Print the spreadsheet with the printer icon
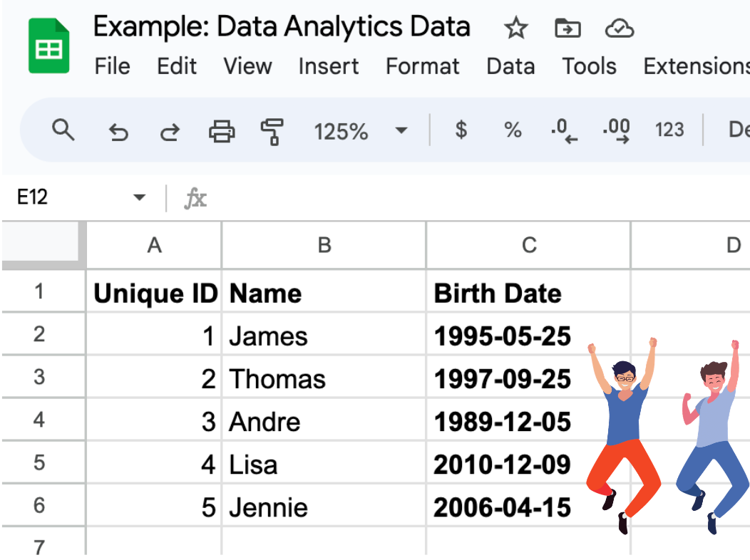 (222, 130)
